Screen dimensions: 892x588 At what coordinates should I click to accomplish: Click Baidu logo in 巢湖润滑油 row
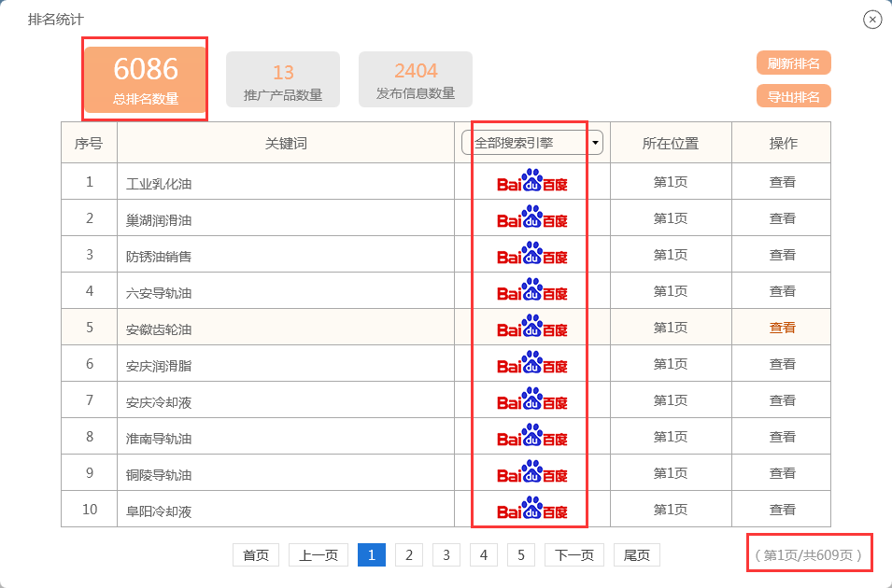pos(531,217)
